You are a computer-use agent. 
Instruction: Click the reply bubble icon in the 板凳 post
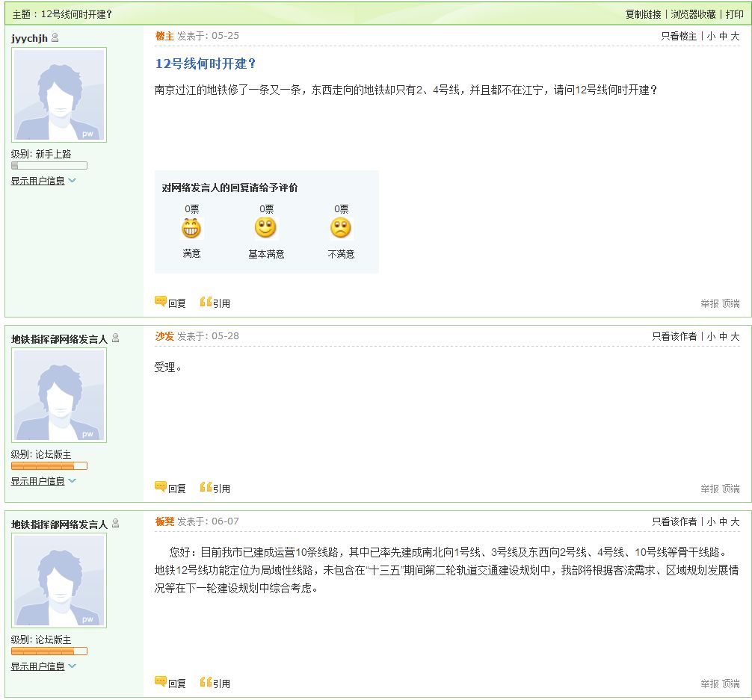(160, 681)
